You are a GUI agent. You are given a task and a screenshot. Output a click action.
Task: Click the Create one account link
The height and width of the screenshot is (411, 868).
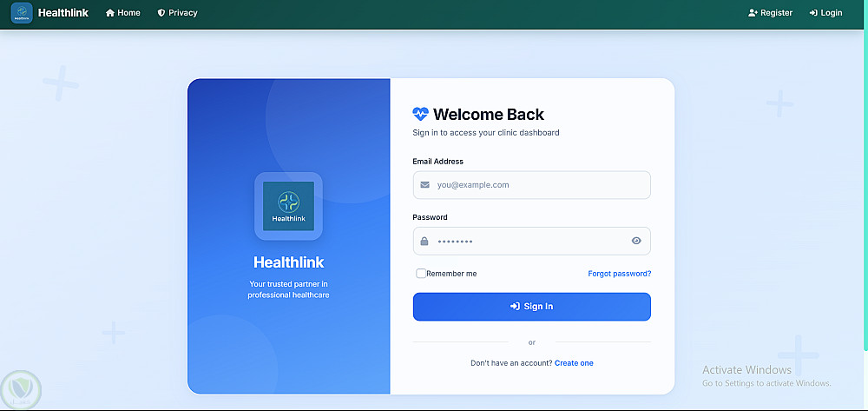pyautogui.click(x=574, y=363)
